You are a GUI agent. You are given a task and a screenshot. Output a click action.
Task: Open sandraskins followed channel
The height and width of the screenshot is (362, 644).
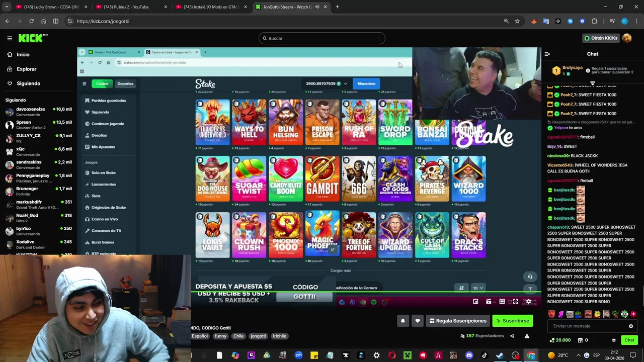point(38,165)
